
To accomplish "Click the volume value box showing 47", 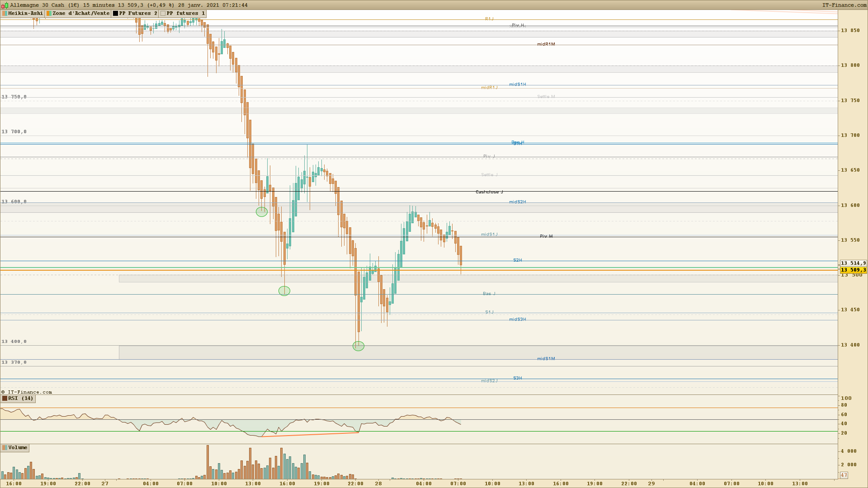I will point(844,475).
